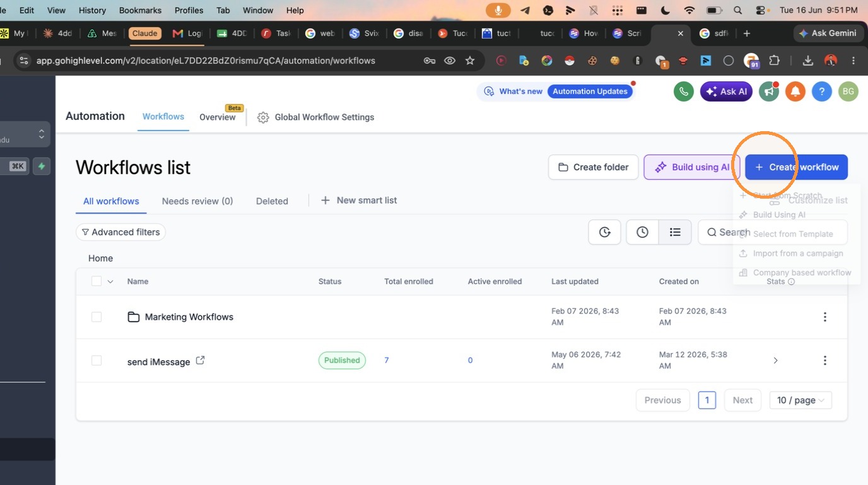Click the blue help question-mark icon
The image size is (868, 485).
[821, 91]
